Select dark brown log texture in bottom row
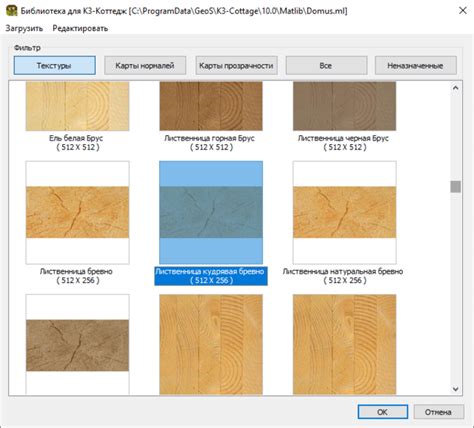Screen dimensions: 474x428 [x=77, y=345]
